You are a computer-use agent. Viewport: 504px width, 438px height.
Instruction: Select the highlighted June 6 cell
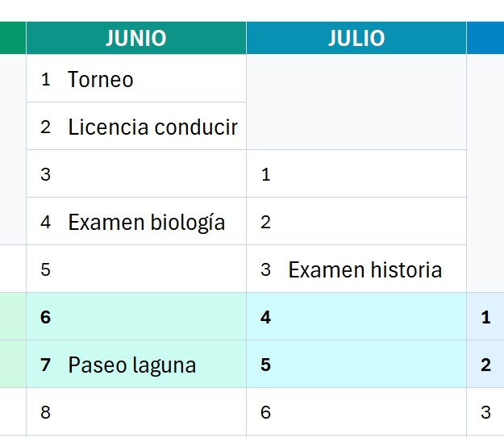coord(135,317)
